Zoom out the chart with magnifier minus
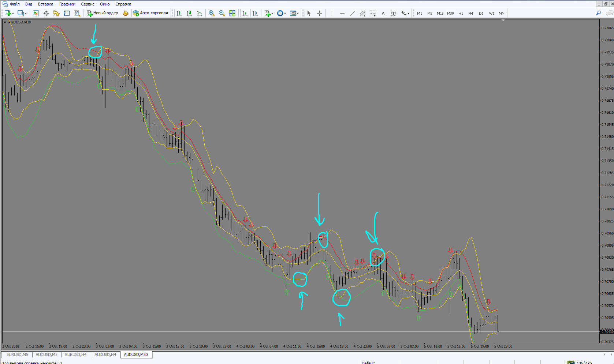Screen dimensions: 614x364 (222, 13)
